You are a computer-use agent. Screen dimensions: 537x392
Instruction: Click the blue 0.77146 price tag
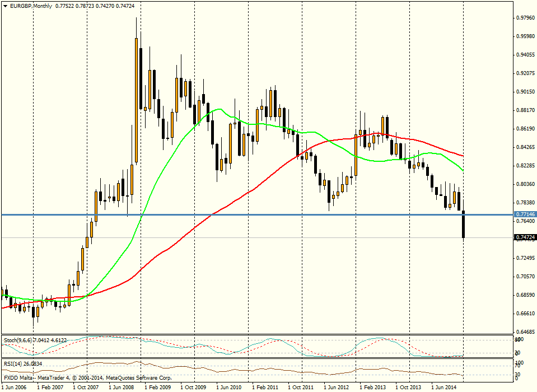point(524,214)
